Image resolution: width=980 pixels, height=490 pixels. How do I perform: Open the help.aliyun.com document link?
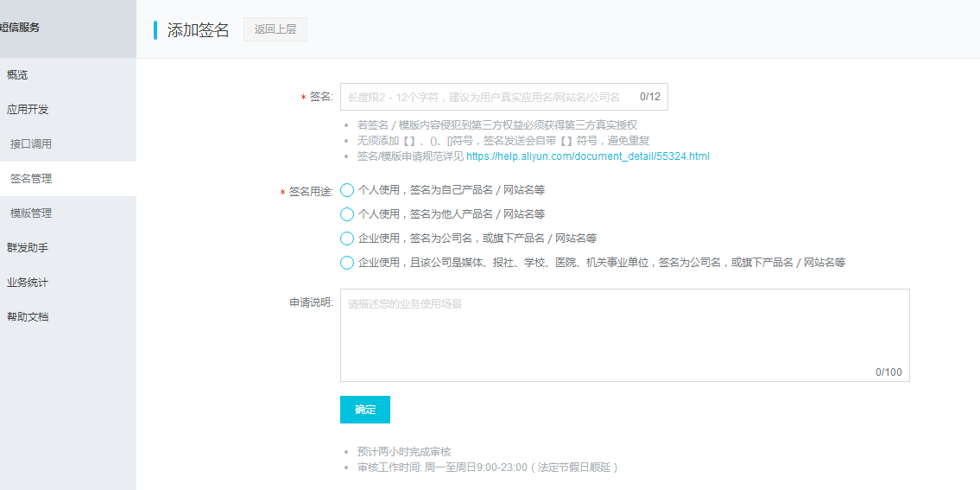pos(587,156)
